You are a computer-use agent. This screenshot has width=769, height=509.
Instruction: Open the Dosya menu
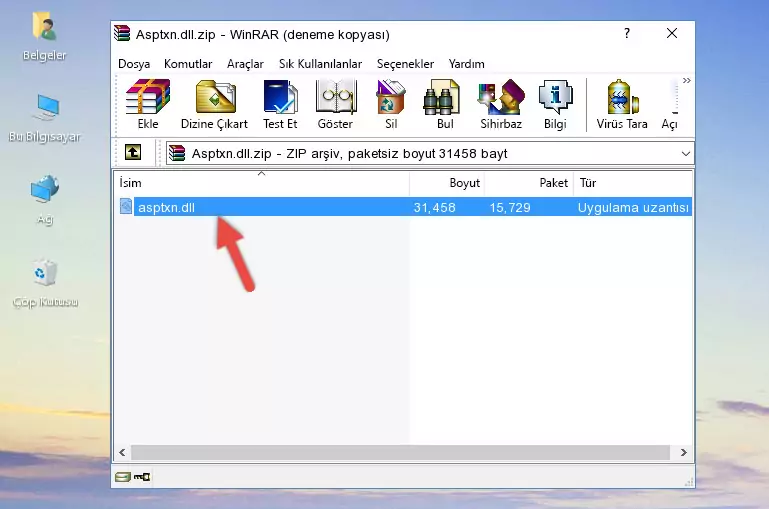click(134, 64)
